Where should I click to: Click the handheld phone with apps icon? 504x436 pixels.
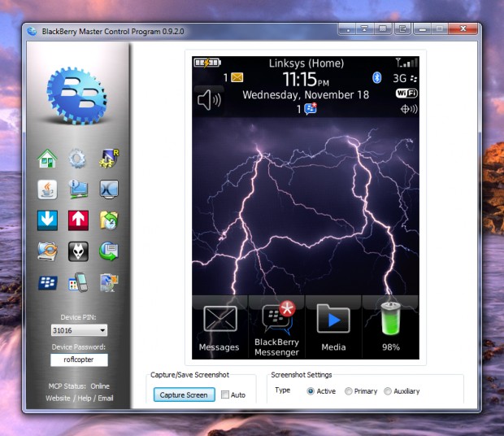78,282
